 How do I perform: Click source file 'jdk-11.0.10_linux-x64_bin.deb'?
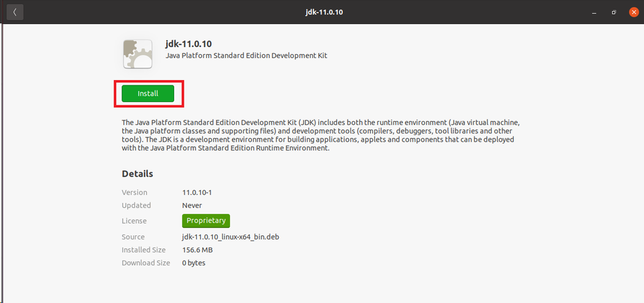point(231,237)
